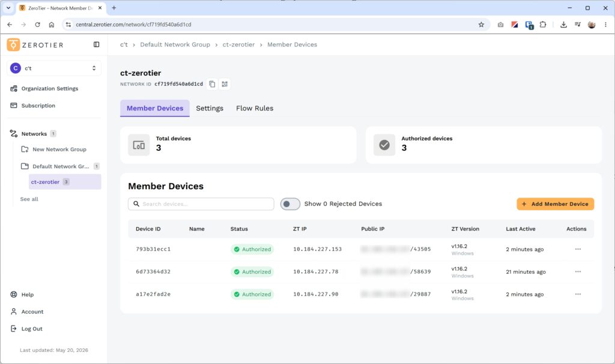
Task: Click the Total devices icon
Action: (139, 145)
